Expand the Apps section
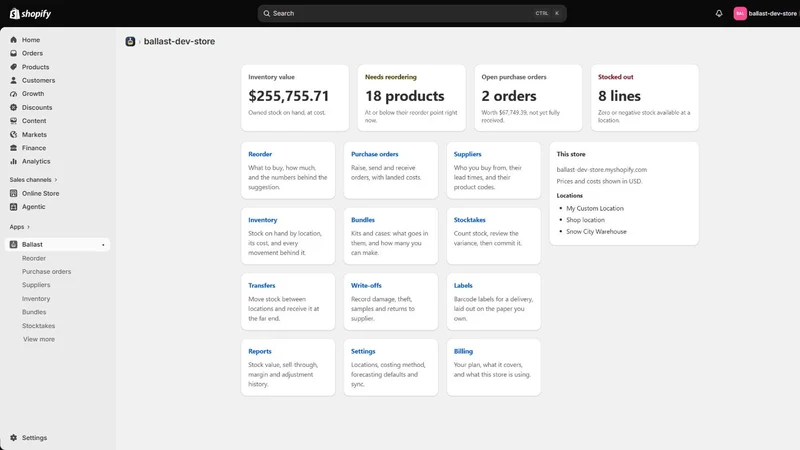This screenshot has width=800, height=450. coord(19,227)
